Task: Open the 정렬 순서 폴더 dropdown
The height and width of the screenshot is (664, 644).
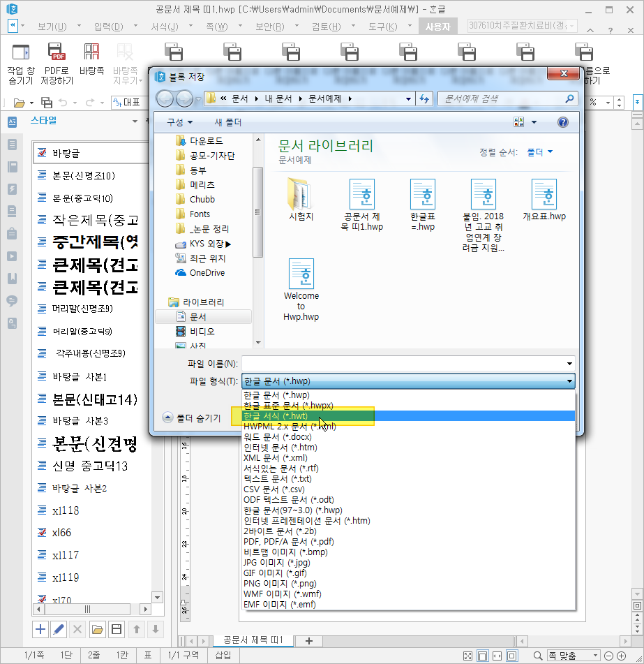Action: coord(540,152)
